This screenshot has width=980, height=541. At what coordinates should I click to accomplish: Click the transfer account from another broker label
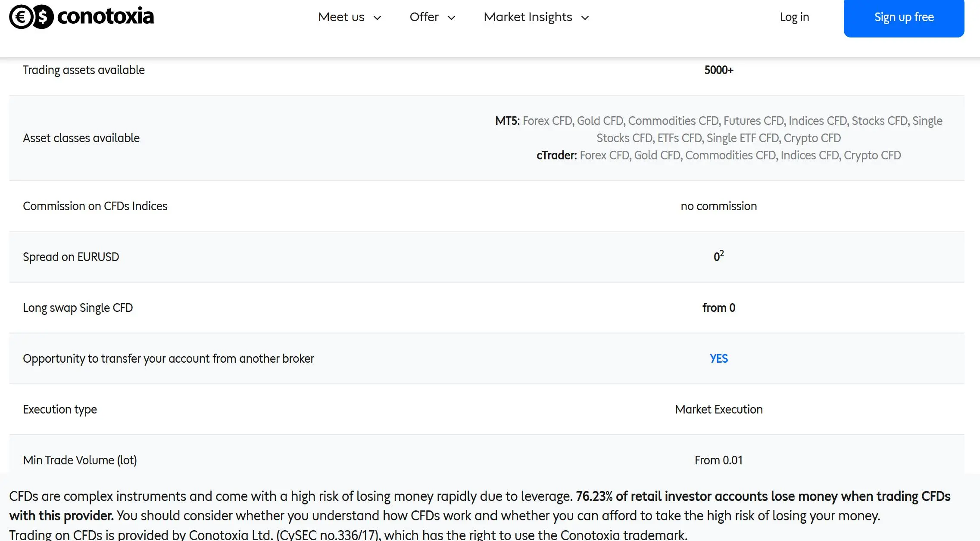168,358
